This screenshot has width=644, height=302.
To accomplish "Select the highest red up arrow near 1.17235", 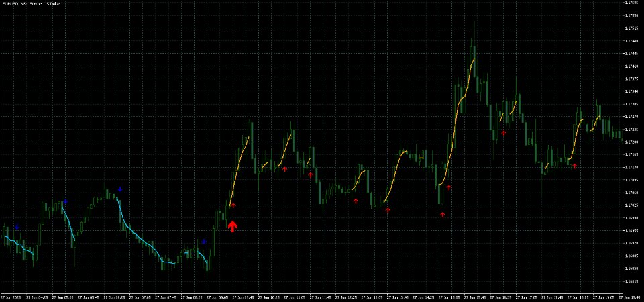I will (504, 133).
